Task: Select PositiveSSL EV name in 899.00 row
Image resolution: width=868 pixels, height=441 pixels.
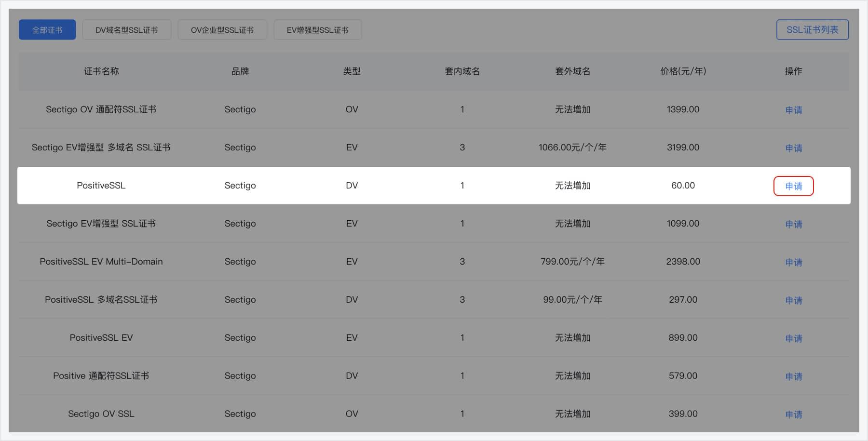Action: click(101, 338)
